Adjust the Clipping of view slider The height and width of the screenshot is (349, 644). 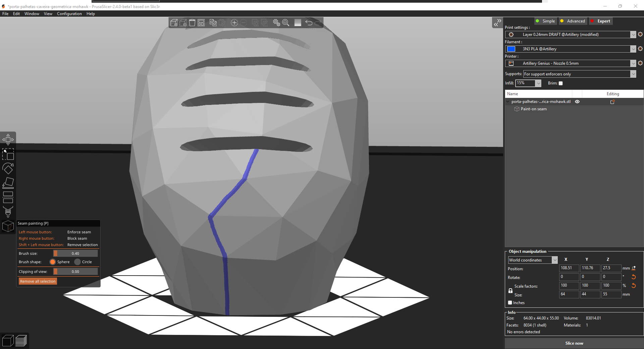tap(75, 272)
